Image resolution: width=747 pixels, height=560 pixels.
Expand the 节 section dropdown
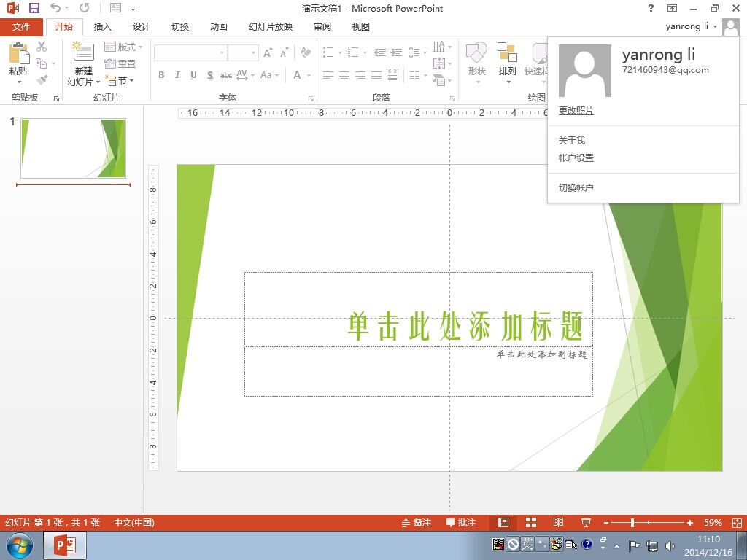tap(119, 80)
